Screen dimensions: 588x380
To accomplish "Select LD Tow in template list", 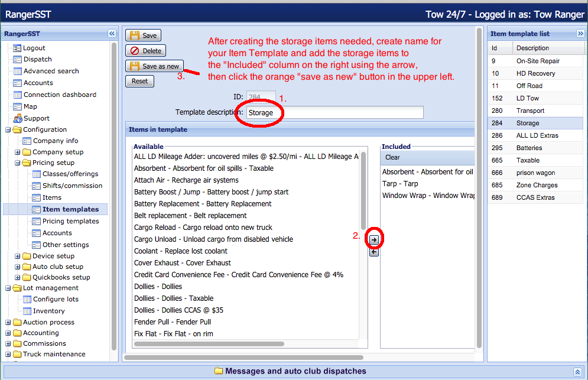I will (x=527, y=98).
